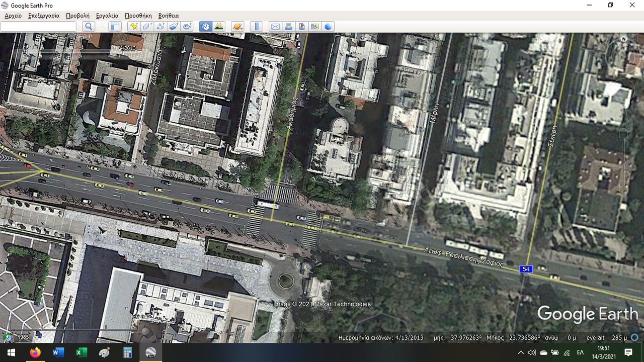644x362 pixels.
Task: Add a path from the toolbar
Action: point(161,27)
